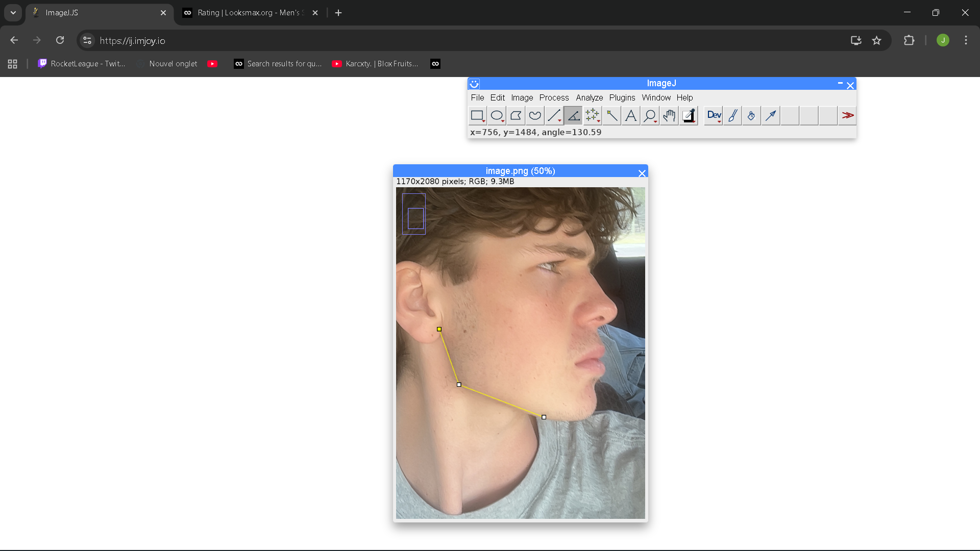The image size is (980, 551).
Task: Select the Oval selection tool
Action: click(x=497, y=116)
